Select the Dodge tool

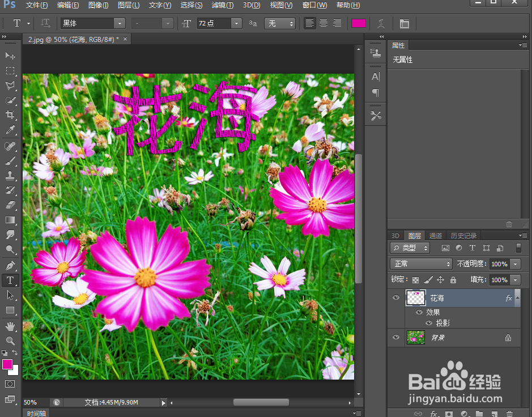10,249
